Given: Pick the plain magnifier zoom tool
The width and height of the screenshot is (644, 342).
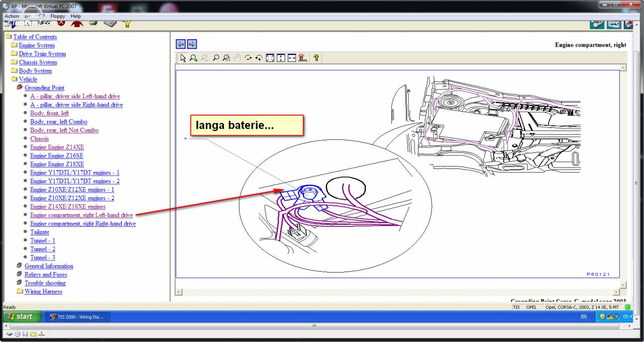Looking at the screenshot, I should tap(216, 58).
